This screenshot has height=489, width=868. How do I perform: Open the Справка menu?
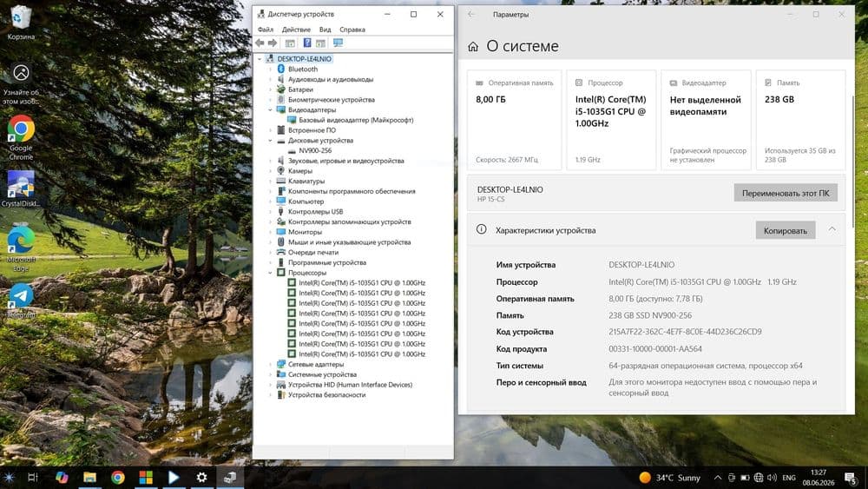click(352, 30)
